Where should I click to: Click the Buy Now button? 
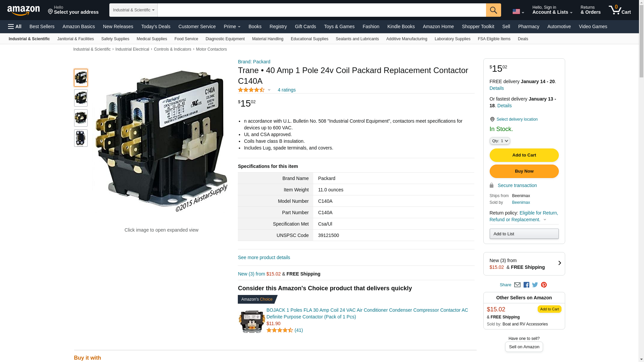click(x=524, y=171)
